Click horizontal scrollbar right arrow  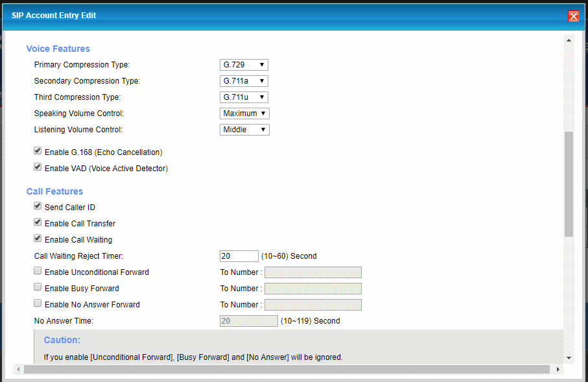[558, 369]
